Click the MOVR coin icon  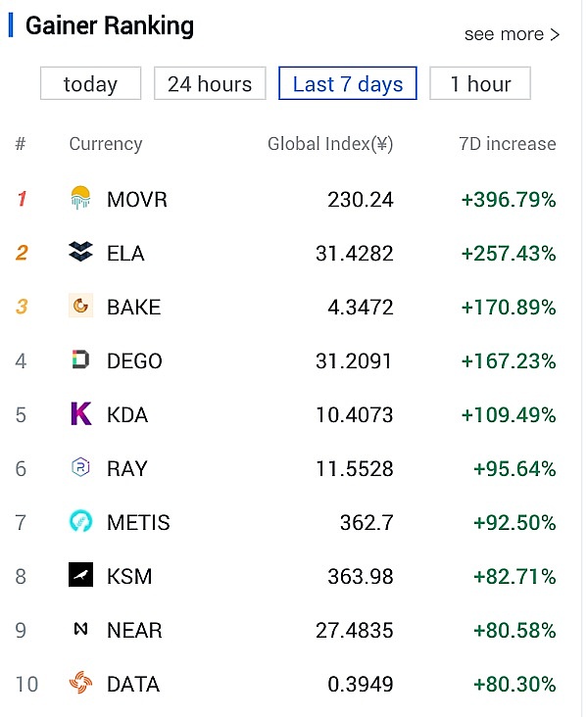(80, 199)
